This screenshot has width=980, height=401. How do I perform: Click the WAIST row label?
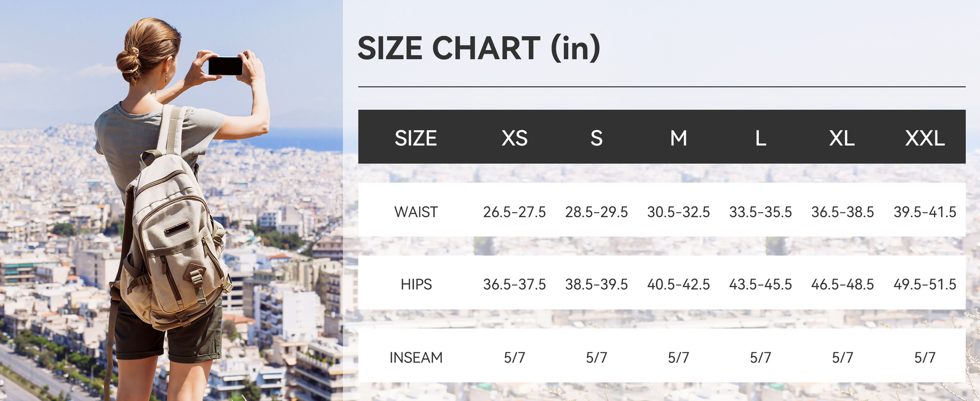pos(416,212)
